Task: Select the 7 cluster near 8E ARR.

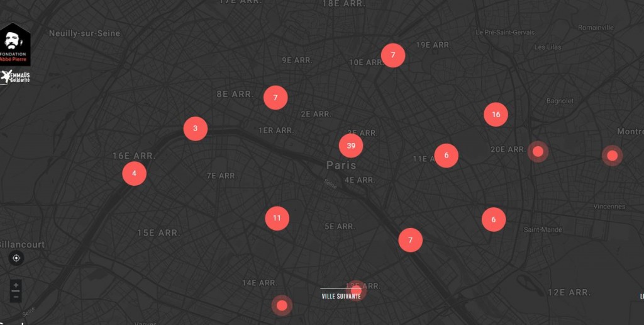Action: [275, 98]
